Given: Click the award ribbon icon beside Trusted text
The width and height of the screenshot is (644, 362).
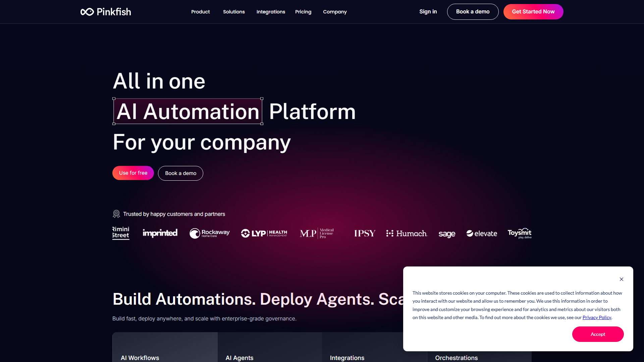Looking at the screenshot, I should pyautogui.click(x=116, y=214).
